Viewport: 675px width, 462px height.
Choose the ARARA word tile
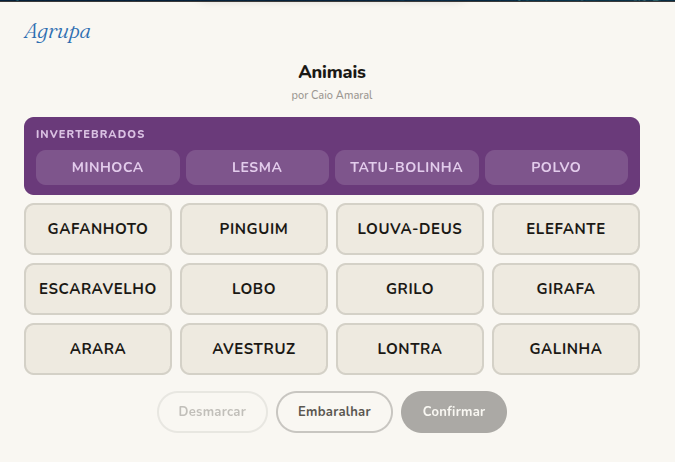tap(98, 349)
